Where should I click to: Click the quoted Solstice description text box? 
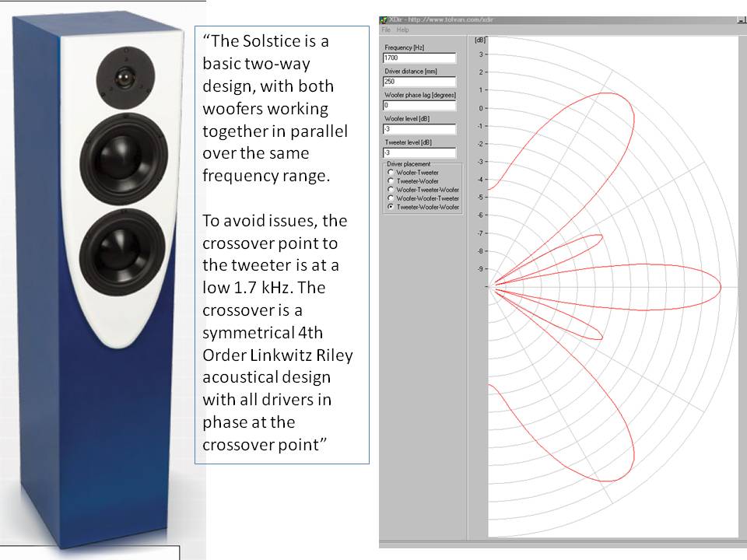pyautogui.click(x=282, y=245)
